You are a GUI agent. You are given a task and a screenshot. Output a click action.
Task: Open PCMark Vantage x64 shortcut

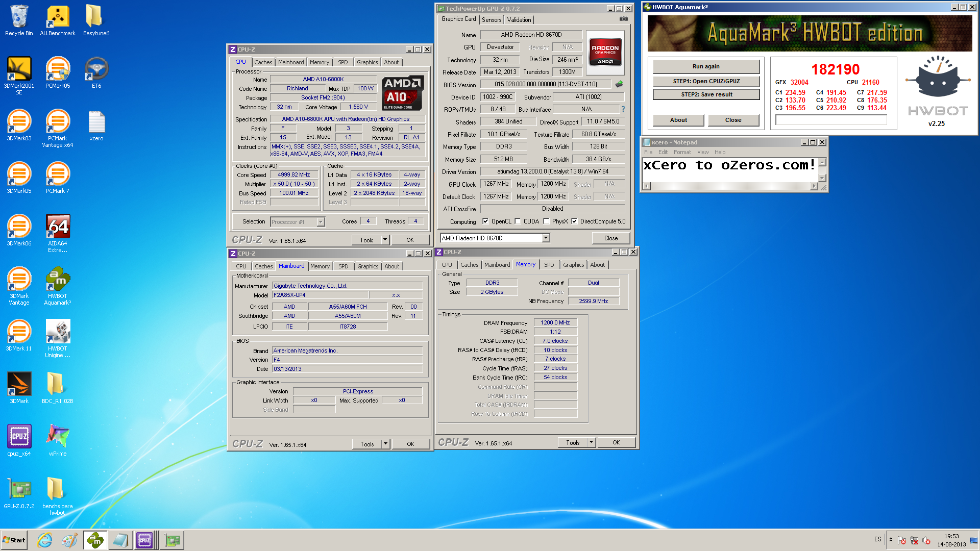point(58,128)
